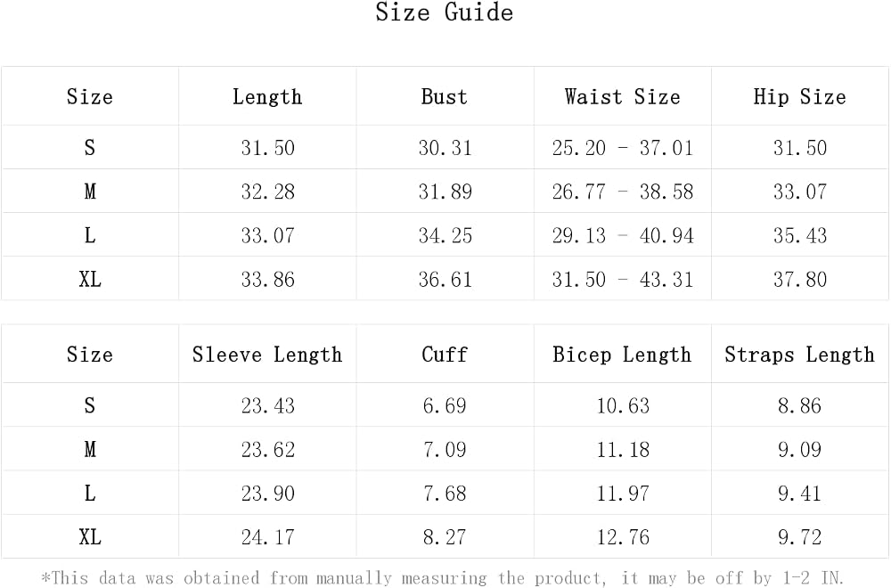
Task: Click the measurement disclaimer footnote
Action: point(443,578)
